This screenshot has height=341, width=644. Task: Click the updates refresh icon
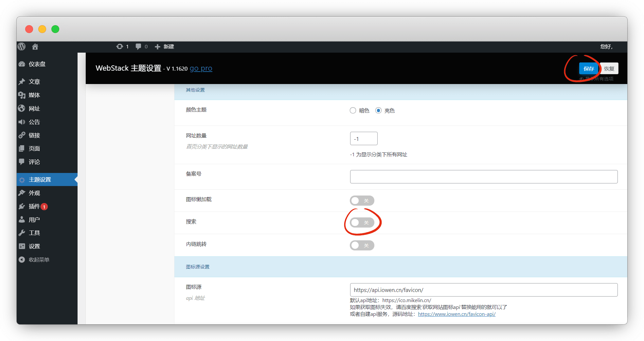pyautogui.click(x=120, y=47)
